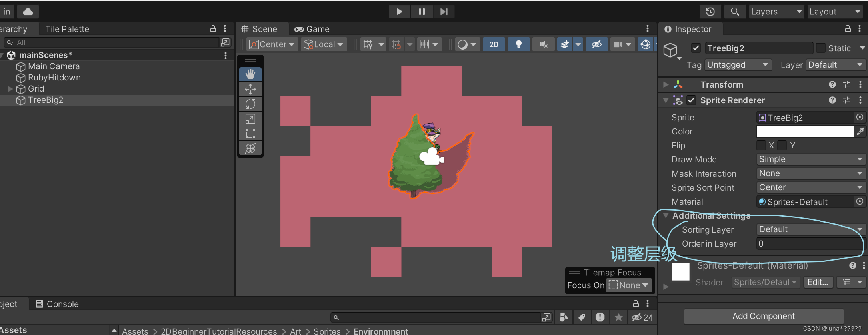The image size is (868, 335).
Task: Open the Sprite Sort Point dropdown
Action: click(x=811, y=187)
